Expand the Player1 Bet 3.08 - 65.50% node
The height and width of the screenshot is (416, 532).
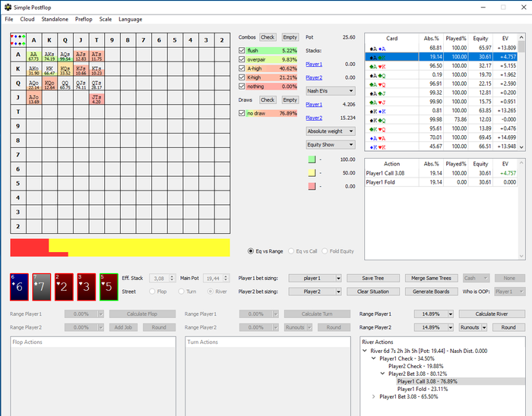coord(374,396)
